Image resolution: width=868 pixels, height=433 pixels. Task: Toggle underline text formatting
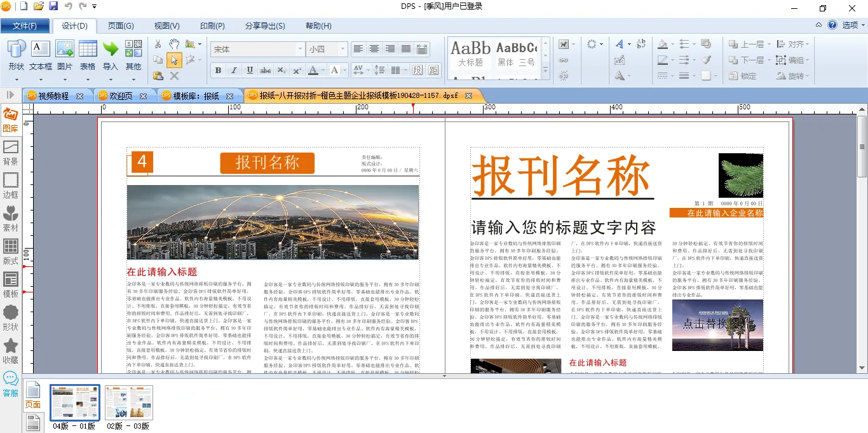[250, 71]
